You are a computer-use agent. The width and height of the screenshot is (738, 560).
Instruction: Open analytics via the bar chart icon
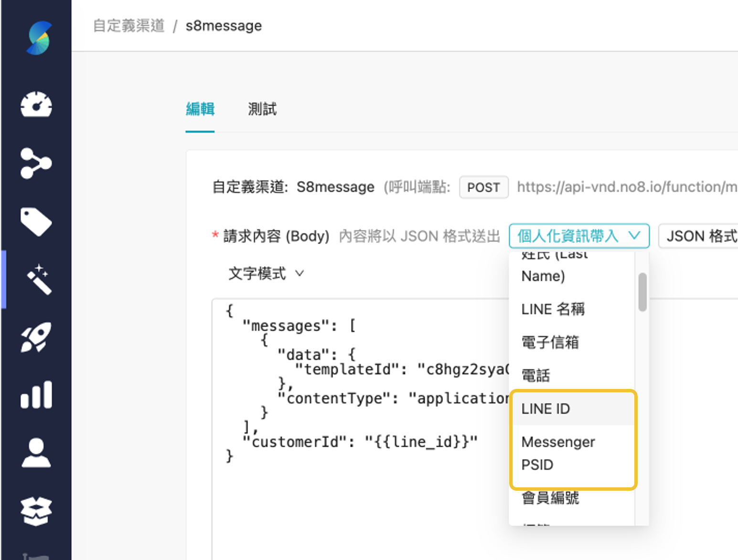(36, 393)
